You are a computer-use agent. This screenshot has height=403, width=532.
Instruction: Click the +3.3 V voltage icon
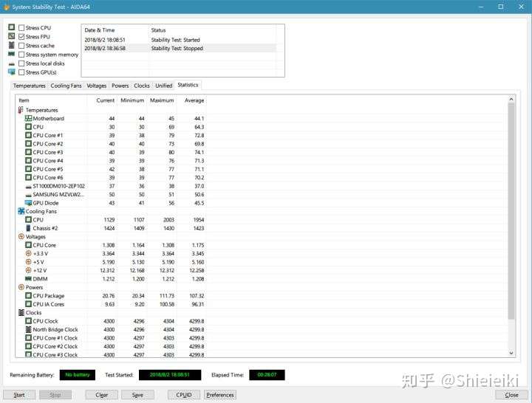coord(29,253)
